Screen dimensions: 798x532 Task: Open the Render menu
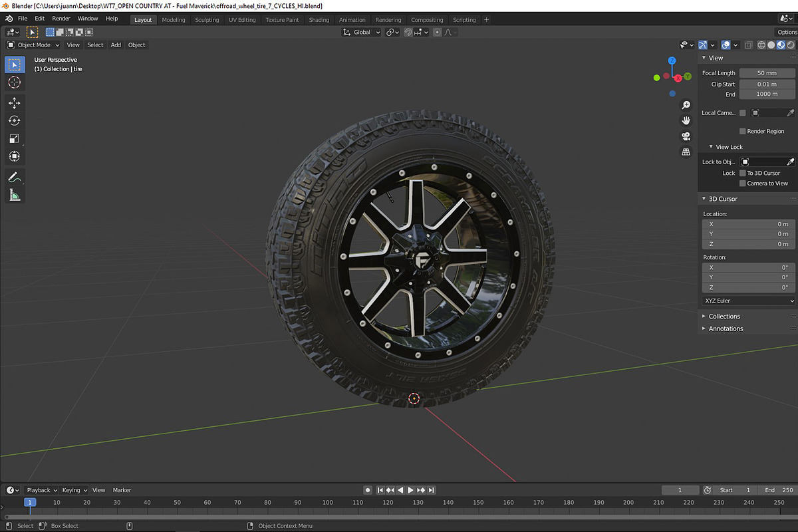tap(61, 19)
